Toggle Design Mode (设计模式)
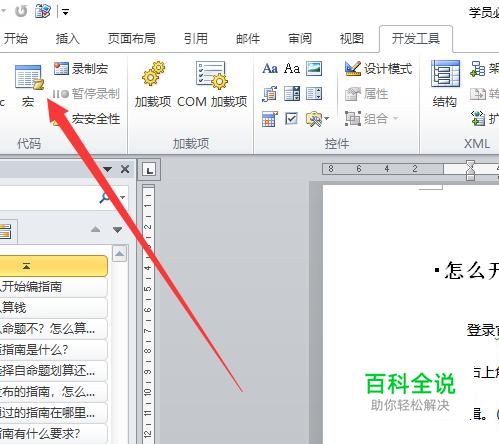 pos(378,69)
